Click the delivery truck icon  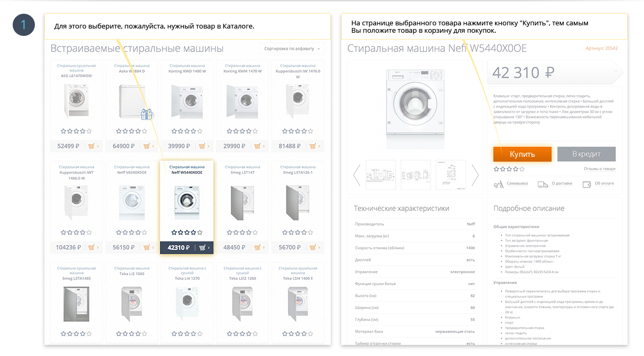coord(543,184)
